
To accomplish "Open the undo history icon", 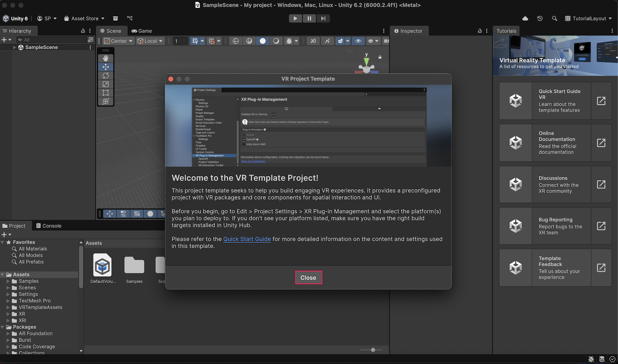I will (540, 18).
